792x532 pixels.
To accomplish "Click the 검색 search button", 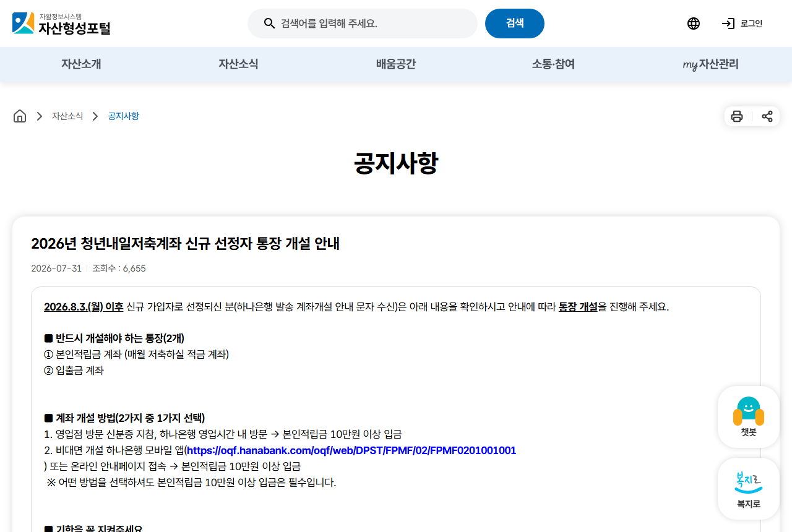I will coord(515,24).
